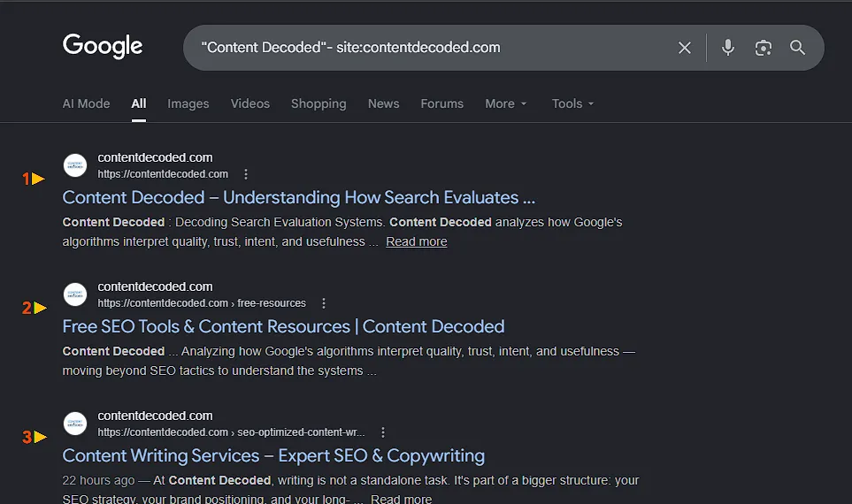
Task: Click the site name above the free-resources URL
Action: (x=156, y=286)
